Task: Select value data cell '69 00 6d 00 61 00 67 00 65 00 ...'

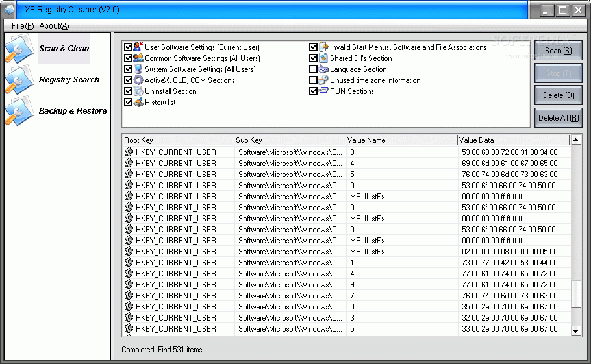Action: [x=513, y=163]
